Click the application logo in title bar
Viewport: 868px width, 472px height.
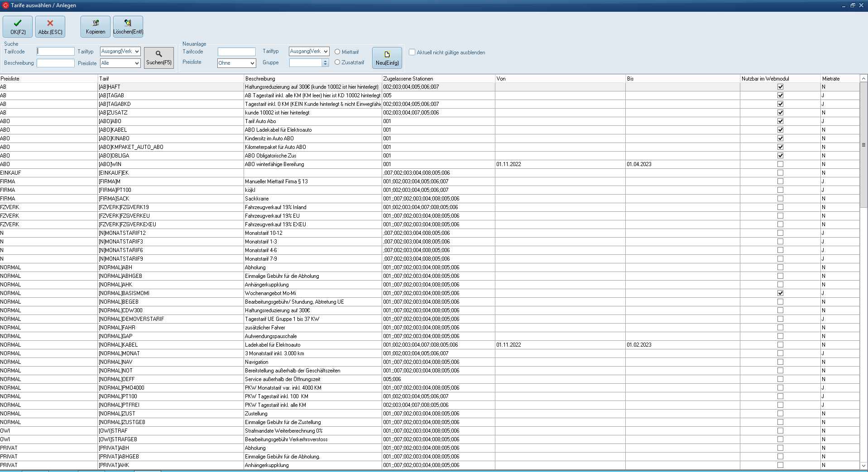point(5,5)
